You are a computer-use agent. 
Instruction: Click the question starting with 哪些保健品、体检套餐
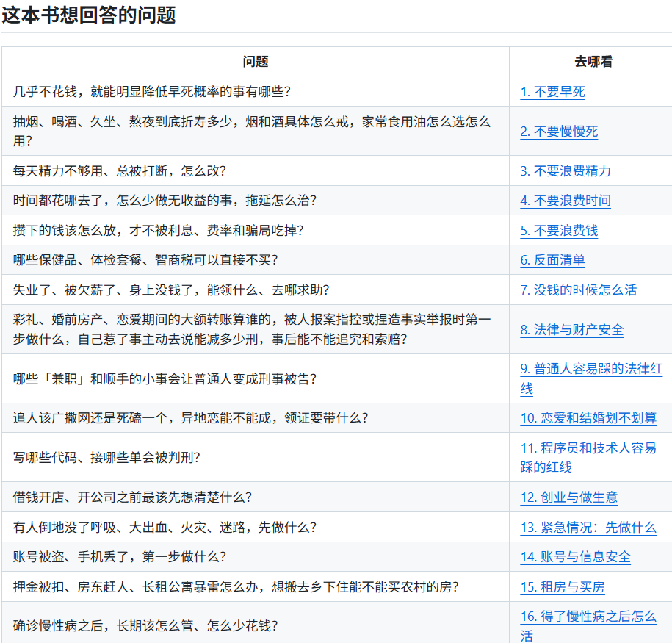coord(145,260)
